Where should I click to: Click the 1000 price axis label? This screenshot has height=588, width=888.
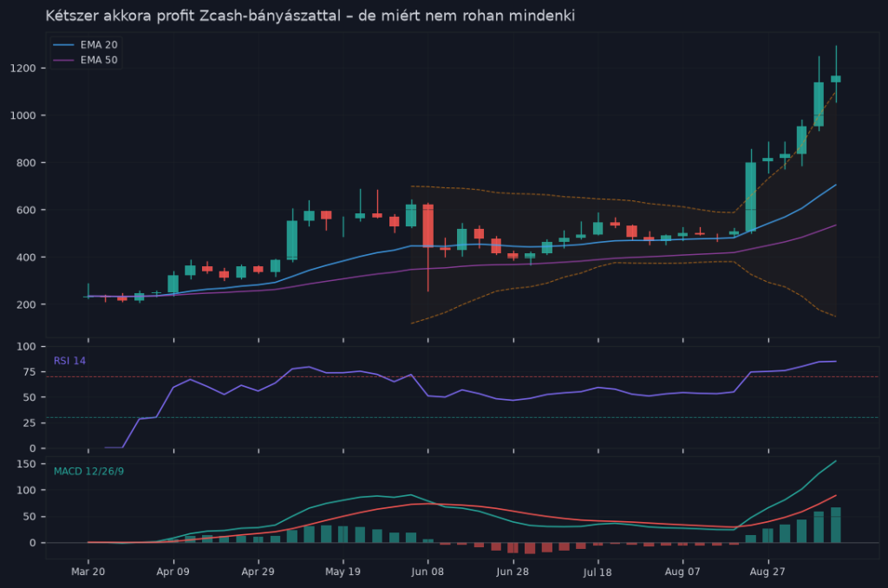coord(23,115)
